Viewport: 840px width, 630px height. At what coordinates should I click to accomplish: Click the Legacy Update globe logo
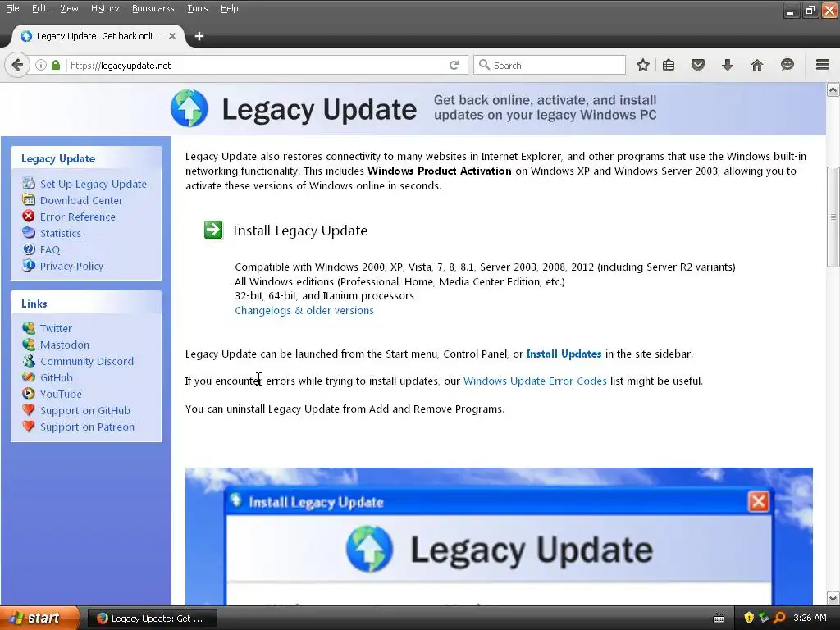point(189,108)
